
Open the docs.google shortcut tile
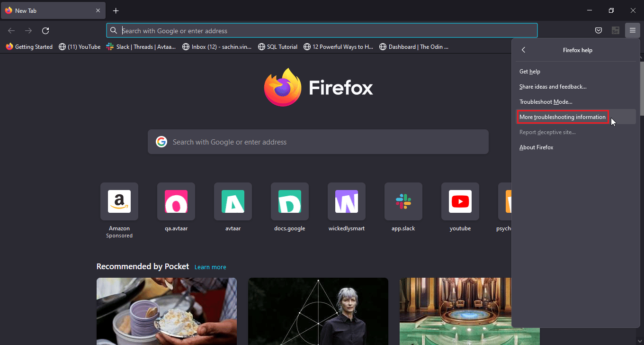tap(290, 201)
